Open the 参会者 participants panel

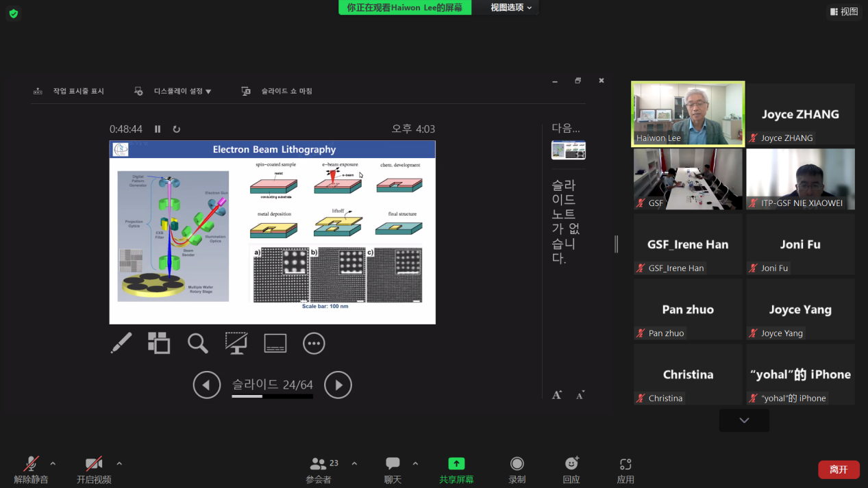coord(319,470)
